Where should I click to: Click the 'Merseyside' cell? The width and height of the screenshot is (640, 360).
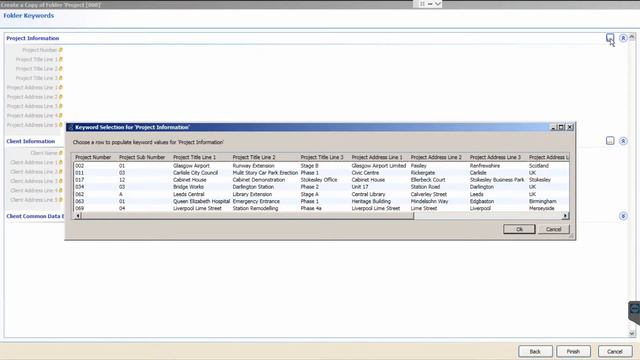click(542, 208)
